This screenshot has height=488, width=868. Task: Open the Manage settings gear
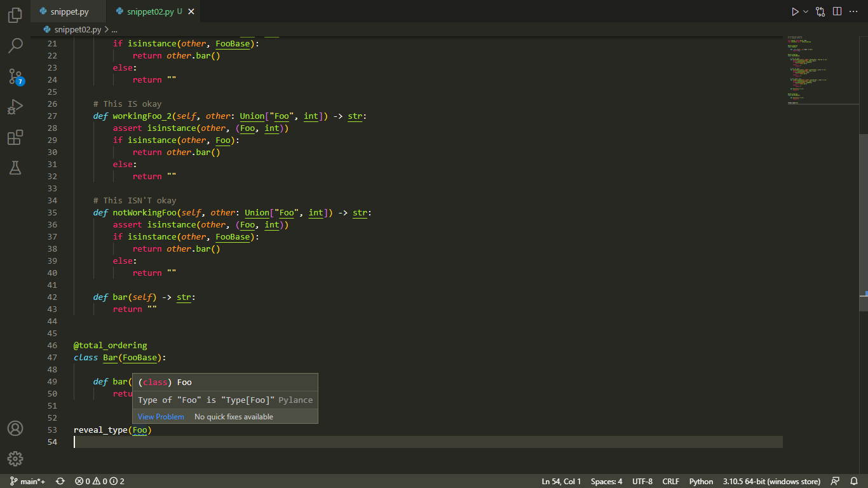(15, 459)
